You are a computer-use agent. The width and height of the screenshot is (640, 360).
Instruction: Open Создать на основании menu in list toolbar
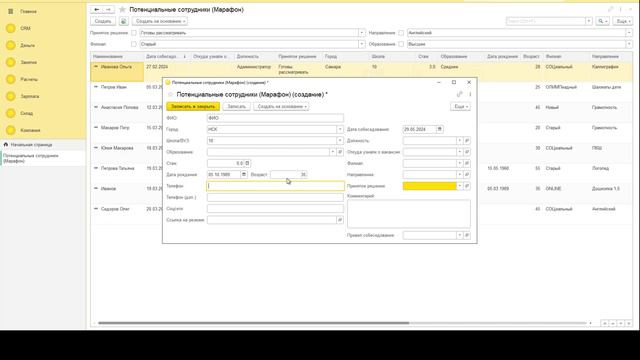click(x=160, y=21)
